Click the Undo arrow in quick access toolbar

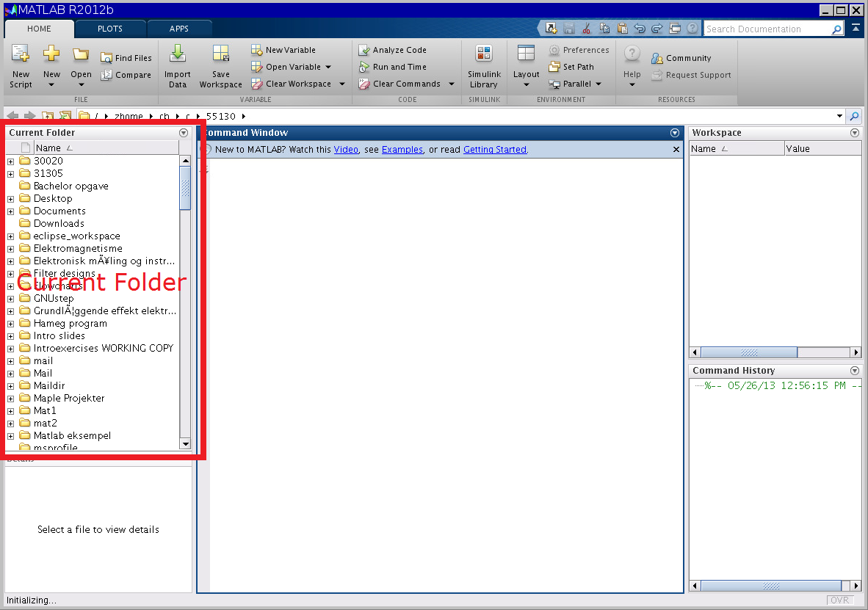[640, 28]
